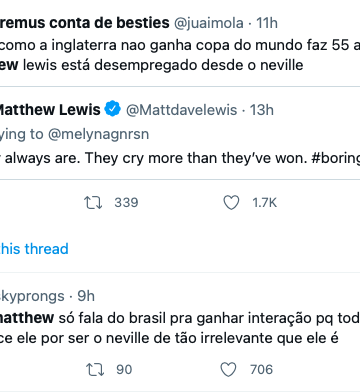Click the 1.7K like count
This screenshot has height=392, width=360.
(265, 203)
